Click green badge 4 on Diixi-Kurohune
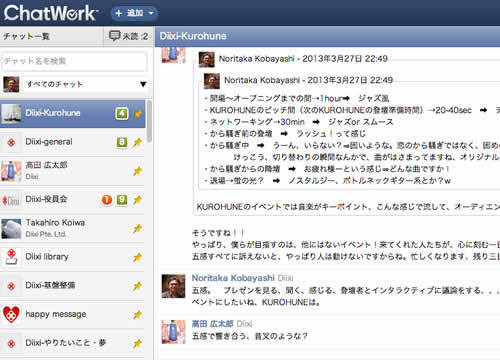The width and height of the screenshot is (500, 360). (x=122, y=113)
